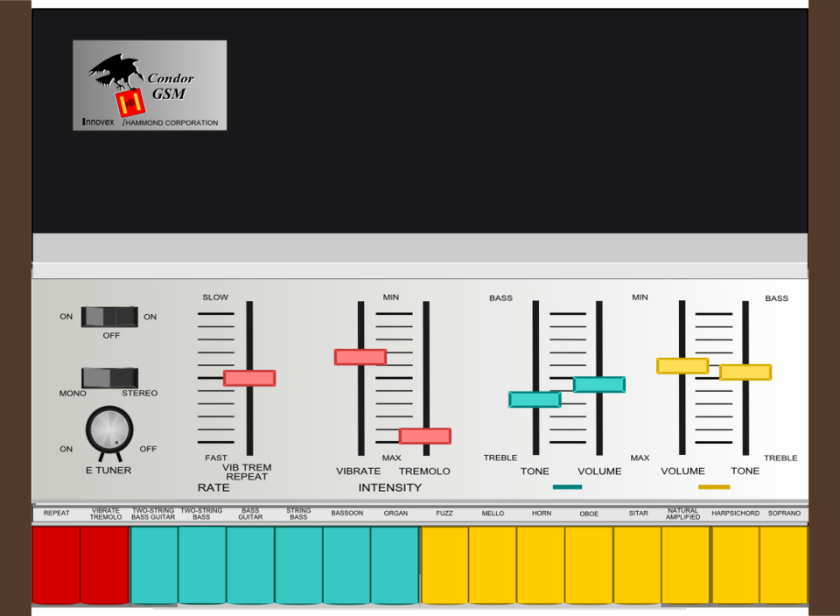Screen dimensions: 840x616
Task: Click the yellow Volume slider handle
Action: [682, 366]
